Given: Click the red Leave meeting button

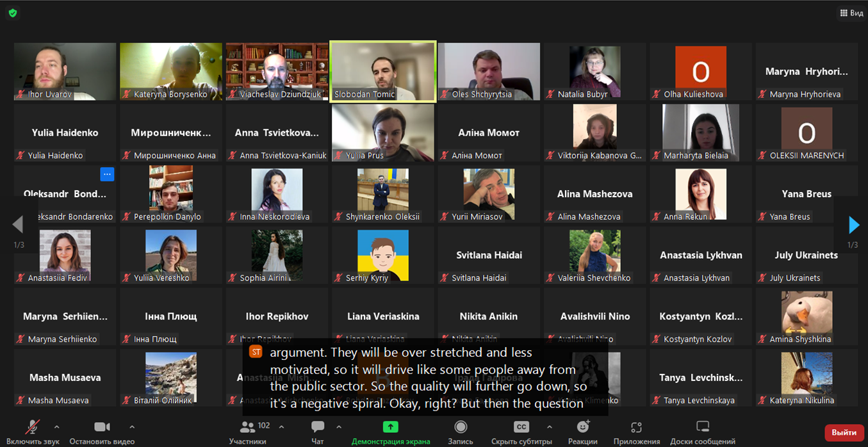Looking at the screenshot, I should 844,433.
